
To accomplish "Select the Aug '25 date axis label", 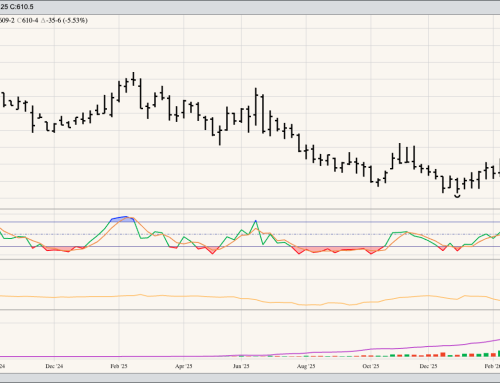I will pyautogui.click(x=306, y=366).
